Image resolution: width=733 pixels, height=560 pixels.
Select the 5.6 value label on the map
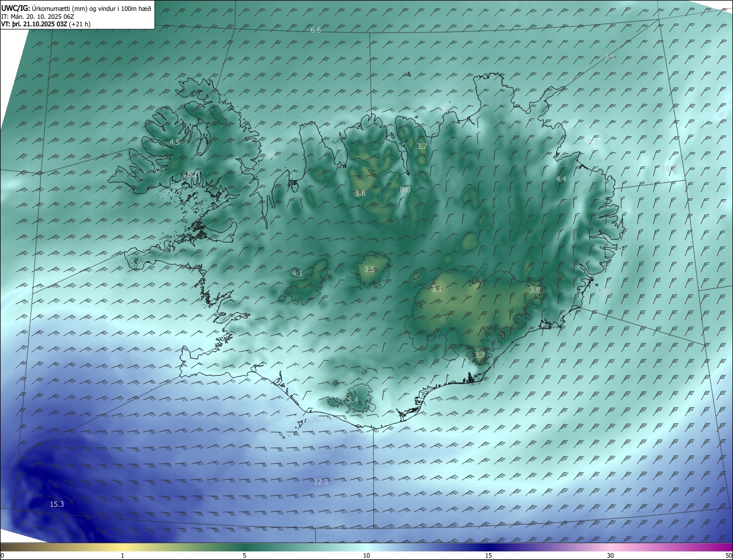(136, 262)
